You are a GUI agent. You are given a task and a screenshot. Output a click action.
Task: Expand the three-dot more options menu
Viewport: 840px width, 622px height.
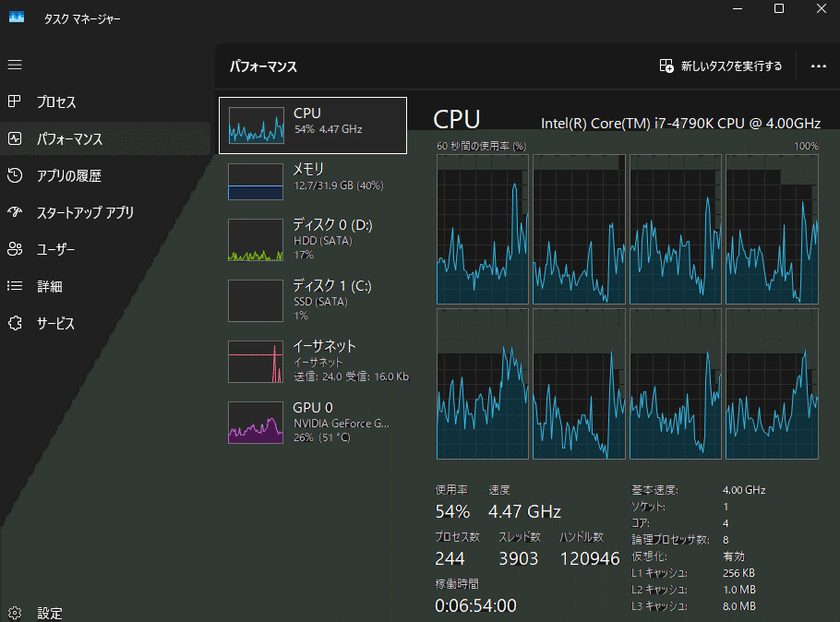point(818,66)
